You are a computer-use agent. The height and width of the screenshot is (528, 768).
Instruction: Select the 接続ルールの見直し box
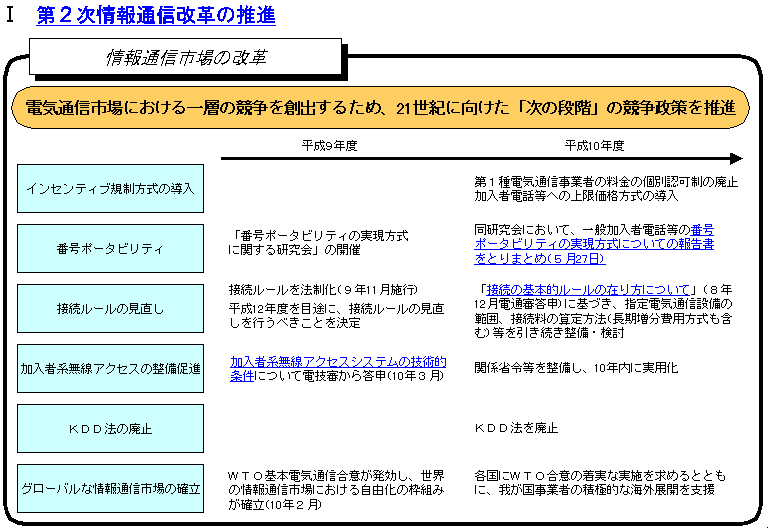pos(110,308)
